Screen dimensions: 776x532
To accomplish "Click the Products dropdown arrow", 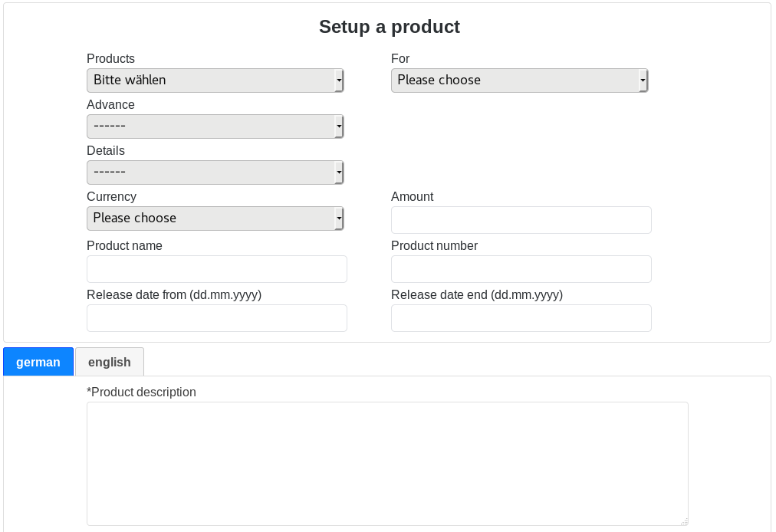I will pyautogui.click(x=339, y=80).
